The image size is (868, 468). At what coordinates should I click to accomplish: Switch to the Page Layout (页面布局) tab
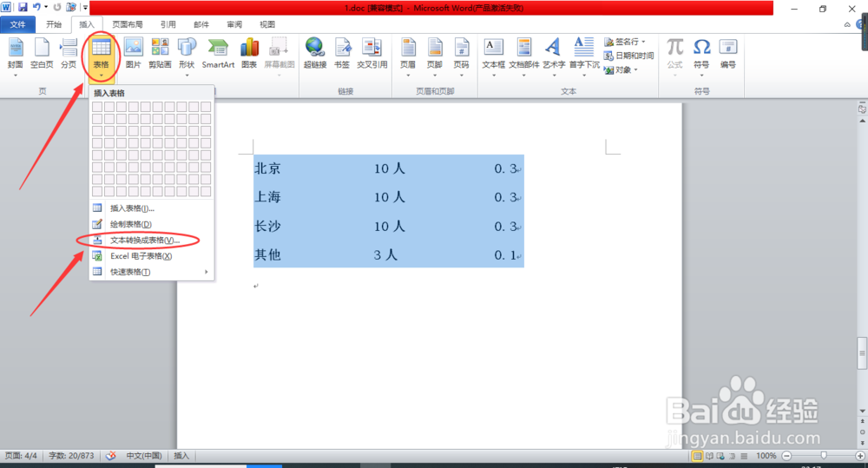tap(128, 24)
